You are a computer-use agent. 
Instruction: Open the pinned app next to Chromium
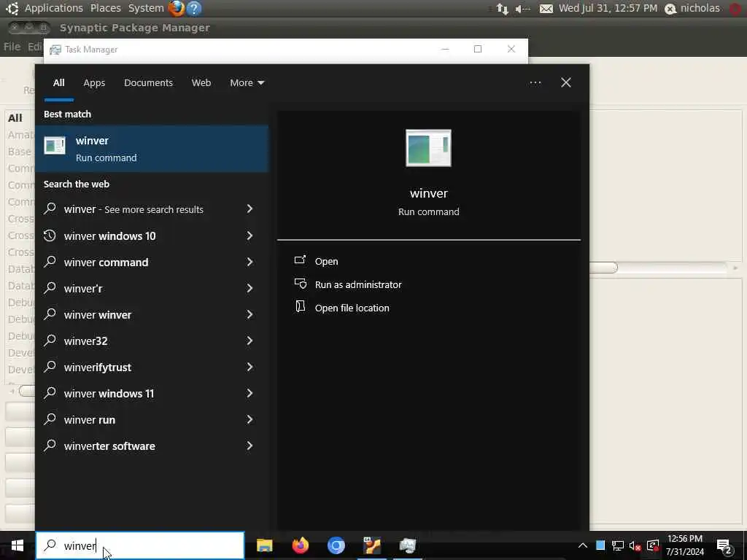pos(372,545)
